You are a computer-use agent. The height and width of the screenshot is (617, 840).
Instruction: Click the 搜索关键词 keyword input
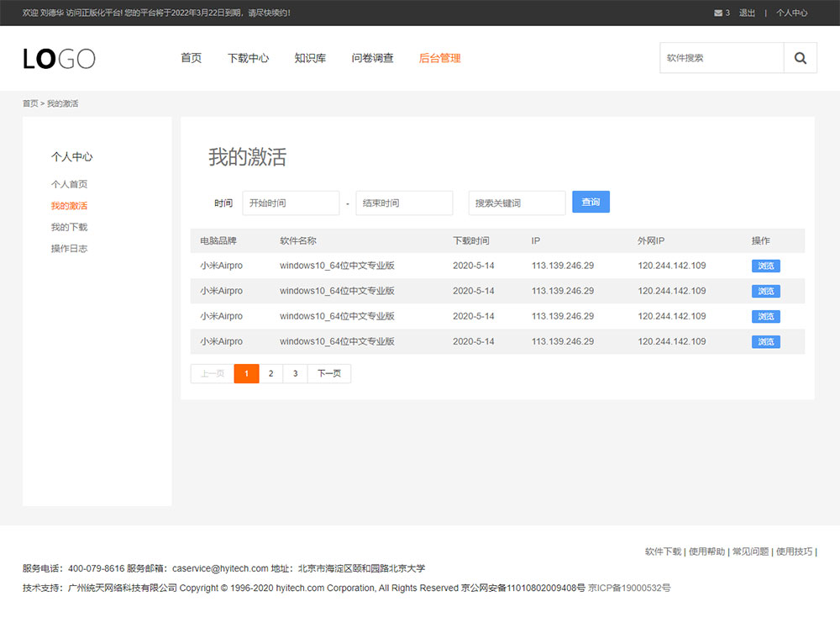click(x=517, y=203)
